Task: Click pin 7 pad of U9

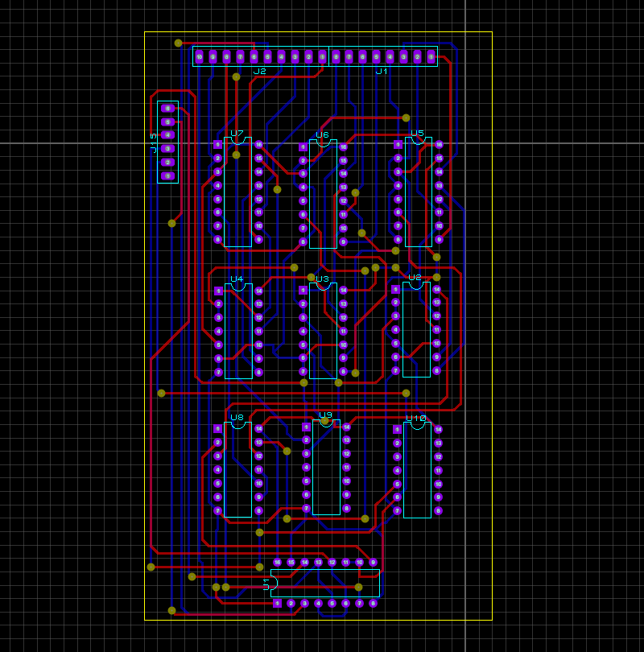Action: pos(307,508)
